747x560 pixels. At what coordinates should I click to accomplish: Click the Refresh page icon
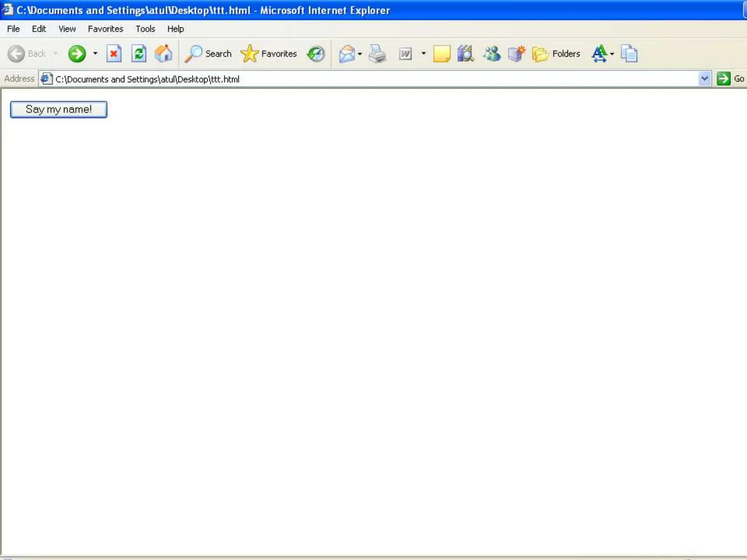[139, 54]
